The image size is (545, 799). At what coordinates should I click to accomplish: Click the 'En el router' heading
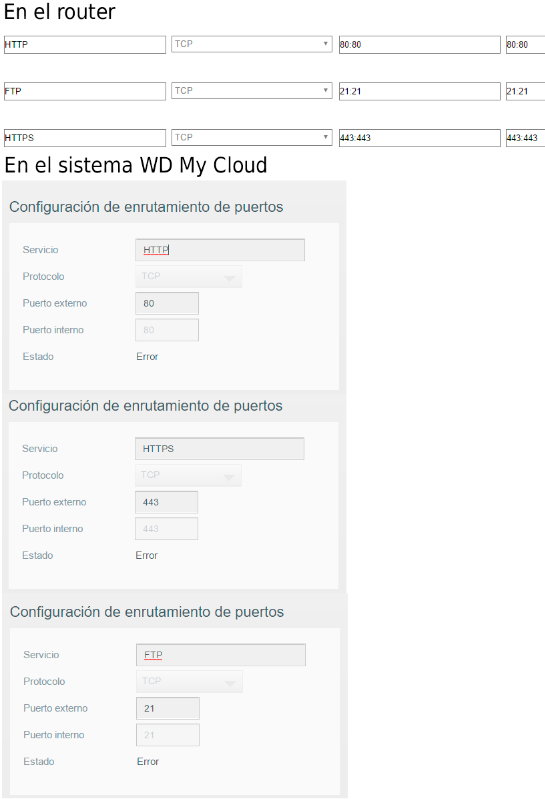point(60,12)
